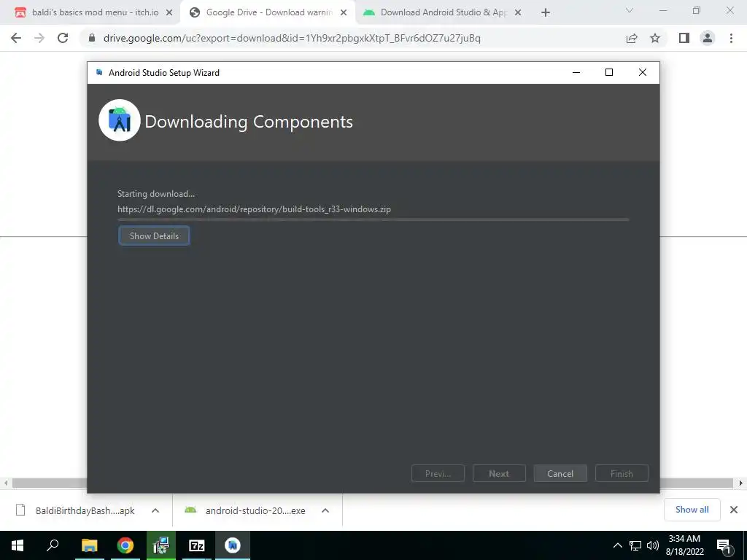Switch to Download Android Studio tab

[443, 12]
